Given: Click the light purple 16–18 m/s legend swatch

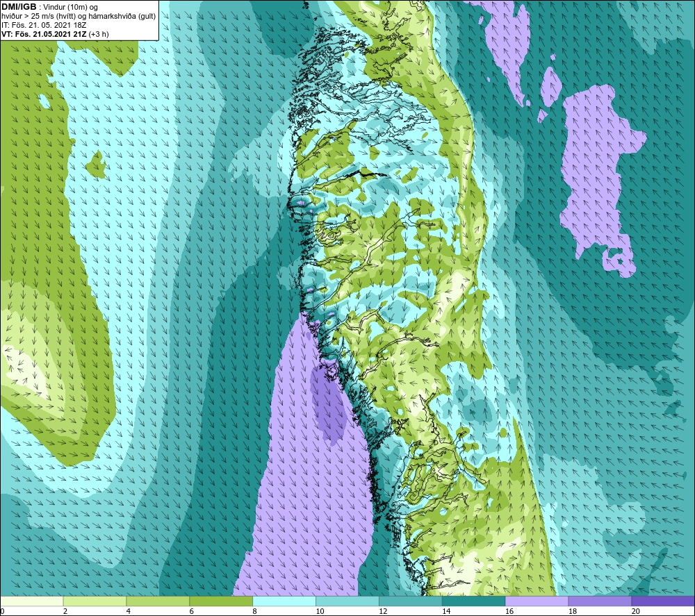Looking at the screenshot, I should coord(537,601).
